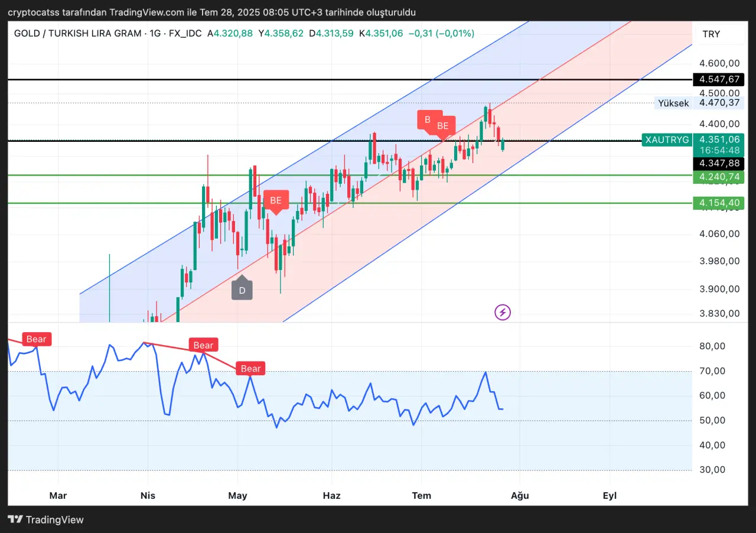
Task: Select the 4.547,67 black price label
Action: coord(718,79)
